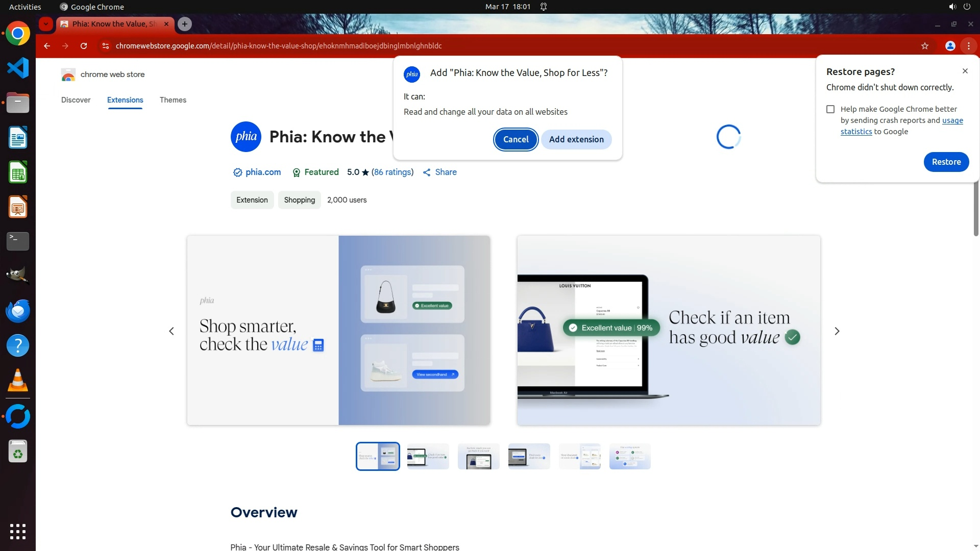Open Thunderbird mail from dock

coord(17,311)
